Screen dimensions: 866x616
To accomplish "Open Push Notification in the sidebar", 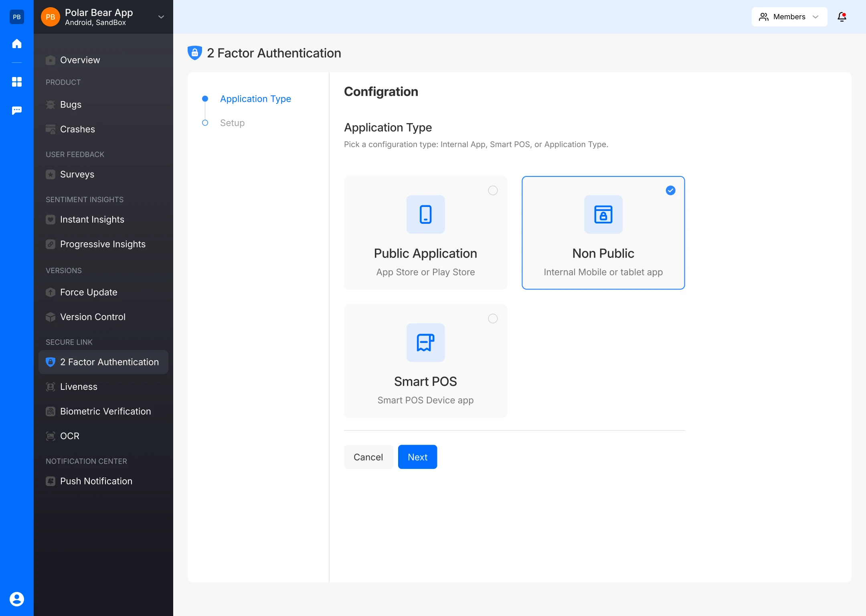I will click(96, 481).
